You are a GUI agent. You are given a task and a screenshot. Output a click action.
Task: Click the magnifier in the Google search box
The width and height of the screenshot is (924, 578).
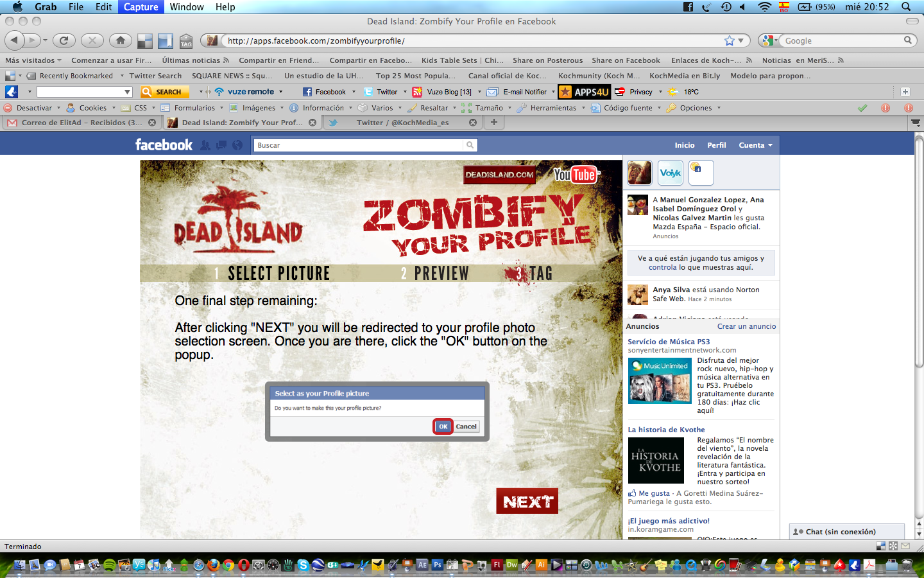click(x=908, y=40)
